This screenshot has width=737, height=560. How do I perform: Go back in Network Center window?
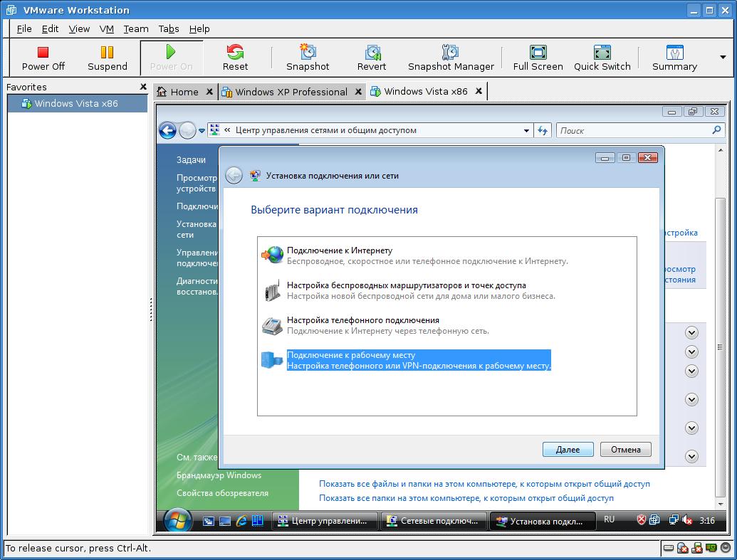(168, 130)
